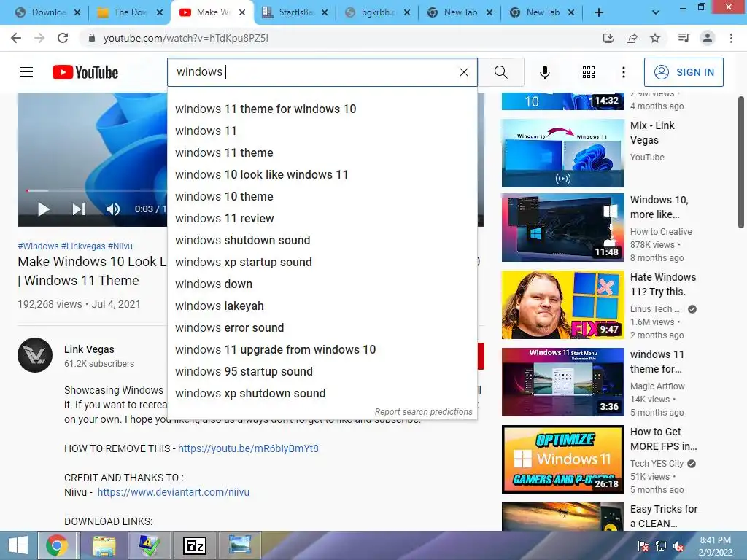
Task: Switch to the bgkrbh tab
Action: (376, 12)
